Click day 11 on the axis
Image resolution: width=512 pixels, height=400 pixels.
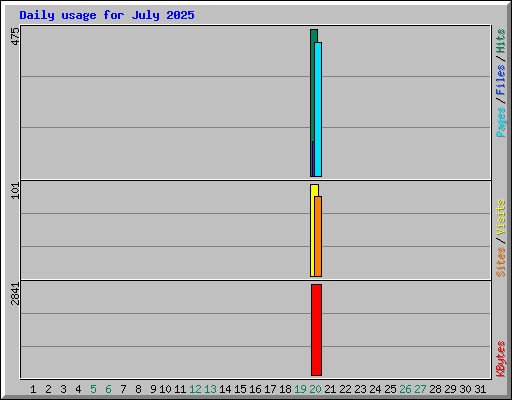180,389
